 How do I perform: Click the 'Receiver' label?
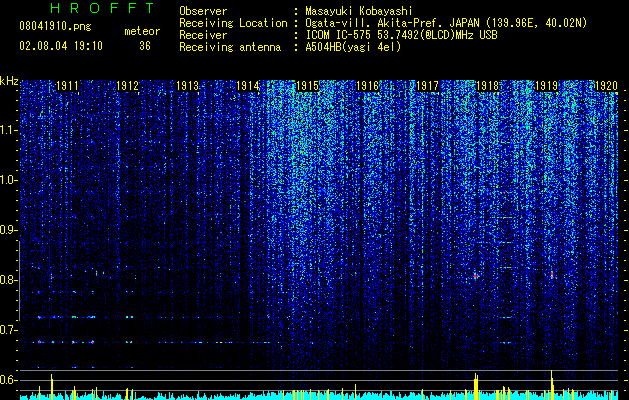(203, 35)
